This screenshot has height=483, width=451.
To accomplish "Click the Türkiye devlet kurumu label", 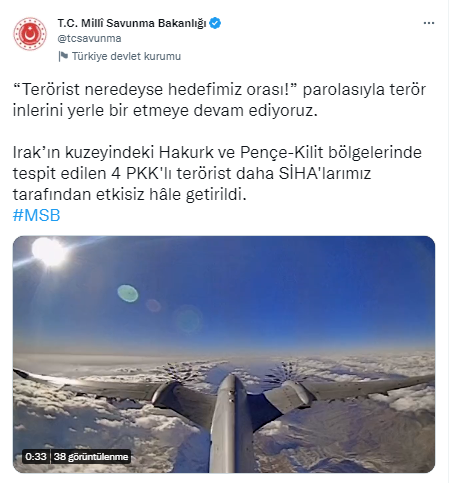I will pyautogui.click(x=126, y=56).
